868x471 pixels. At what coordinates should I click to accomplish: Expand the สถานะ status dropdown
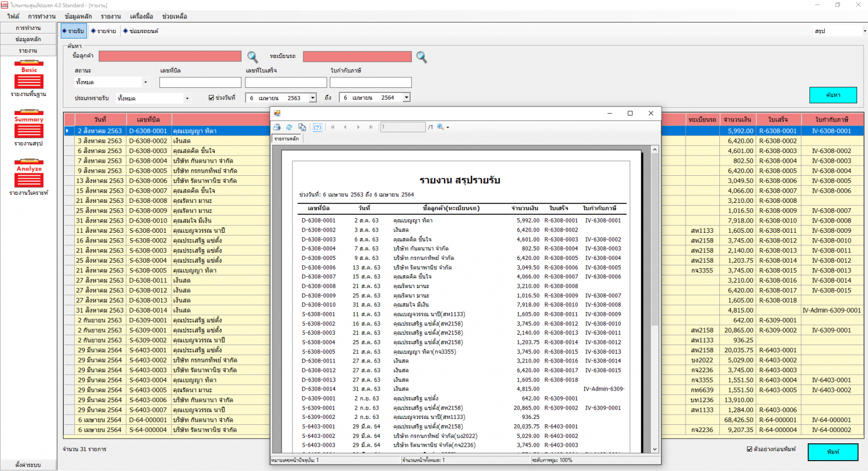click(145, 82)
